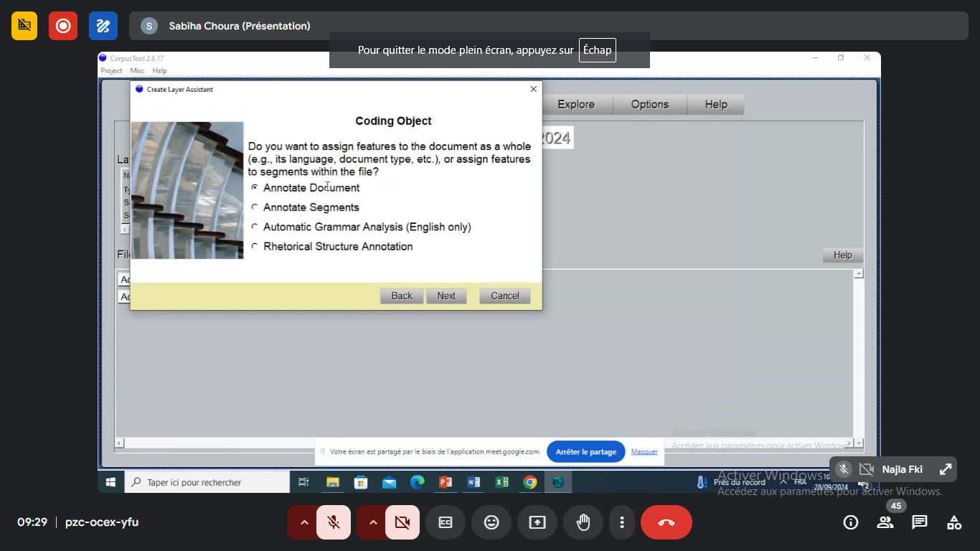Expand Najla Fki self-view tile
Viewport: 980px width, 551px height.
[946, 469]
